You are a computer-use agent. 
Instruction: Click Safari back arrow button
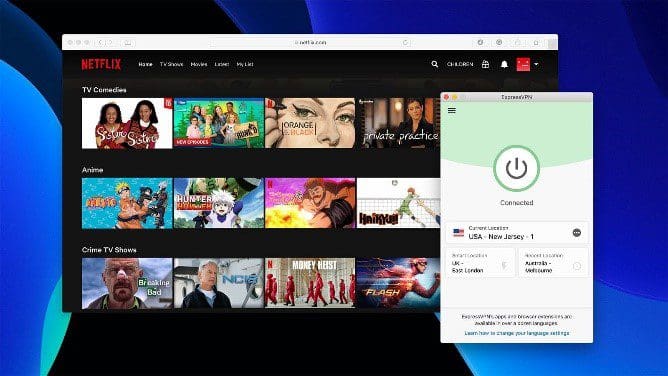(100, 42)
